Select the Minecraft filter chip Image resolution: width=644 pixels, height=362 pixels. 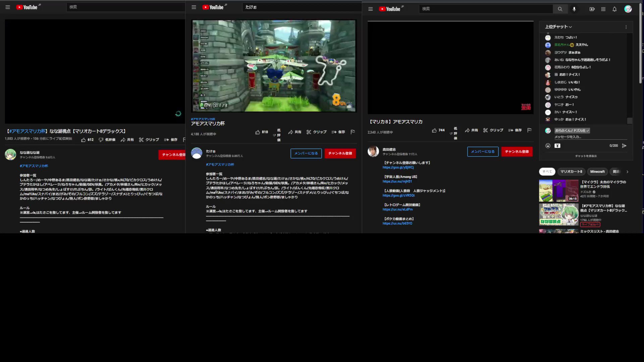coord(597,172)
